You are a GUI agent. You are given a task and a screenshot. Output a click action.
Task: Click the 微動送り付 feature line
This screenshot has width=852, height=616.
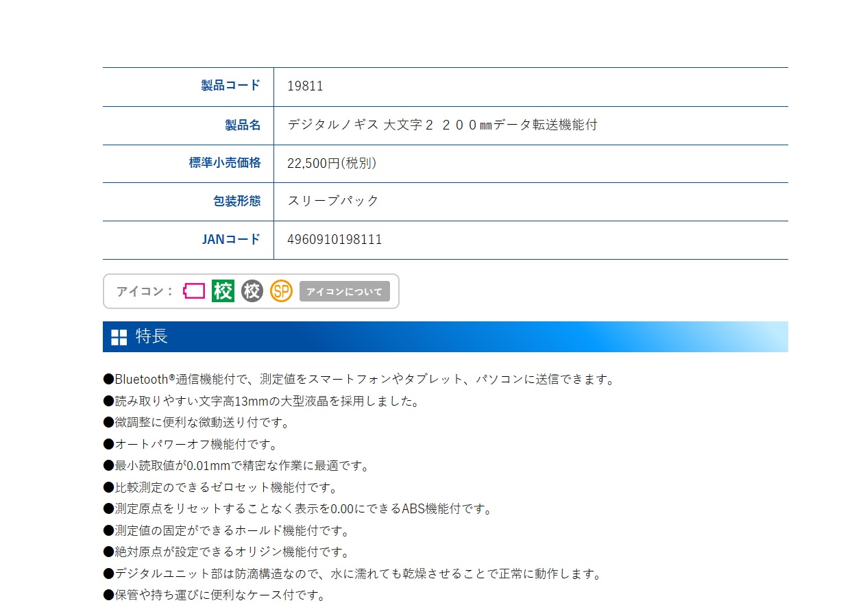point(196,422)
